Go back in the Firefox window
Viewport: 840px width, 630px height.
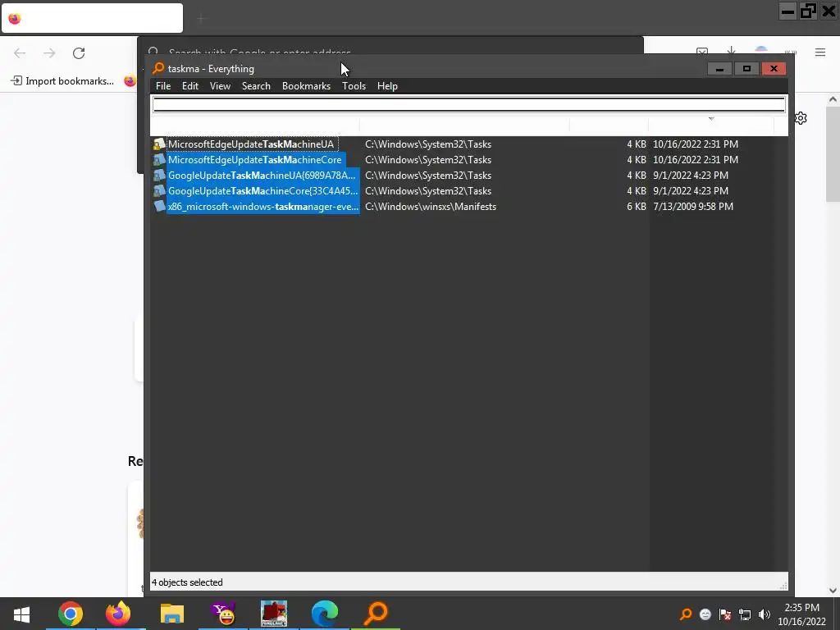20,52
